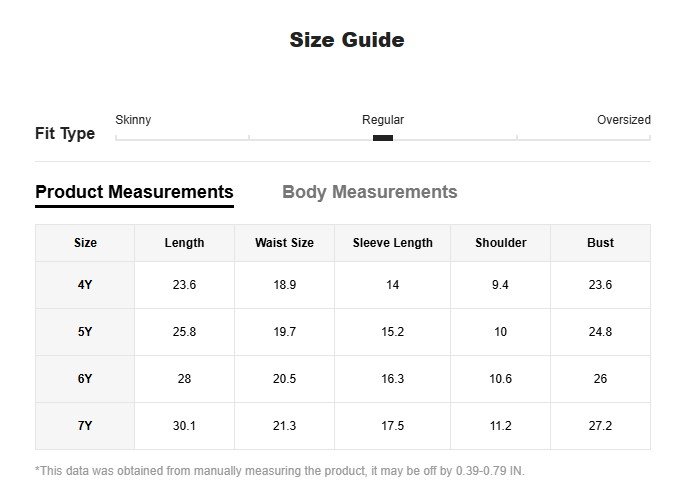Click the Oversized fit label

pyautogui.click(x=623, y=120)
